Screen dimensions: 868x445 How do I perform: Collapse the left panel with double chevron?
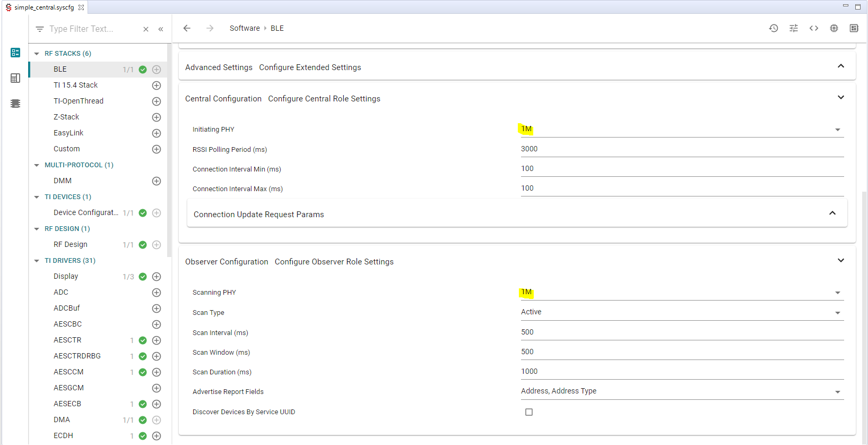161,29
